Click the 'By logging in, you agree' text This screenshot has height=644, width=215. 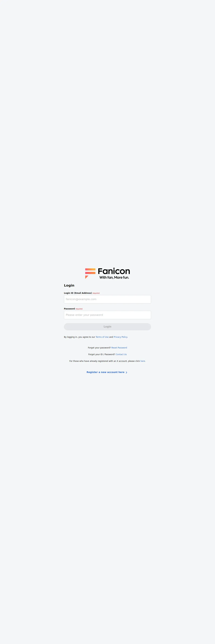click(79, 337)
